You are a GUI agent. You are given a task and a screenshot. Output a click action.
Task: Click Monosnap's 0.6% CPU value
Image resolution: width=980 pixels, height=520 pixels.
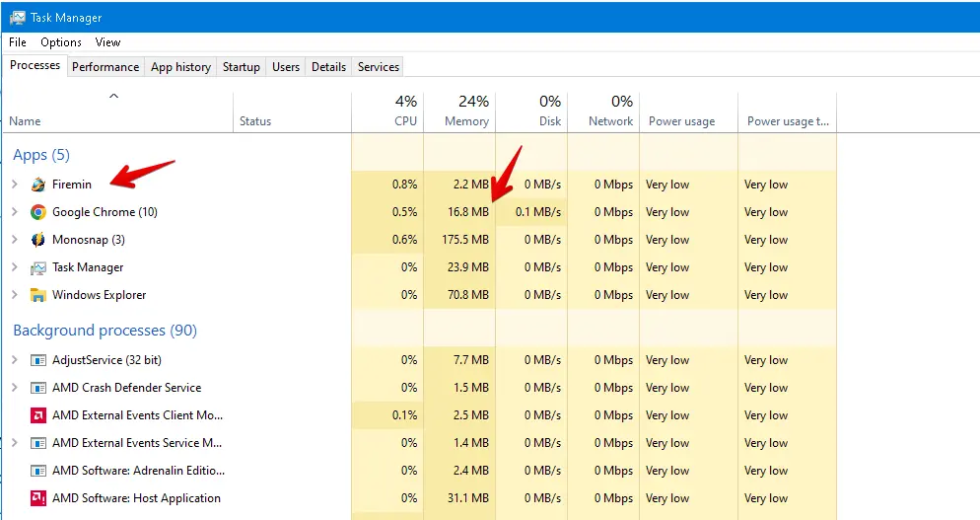tap(405, 240)
